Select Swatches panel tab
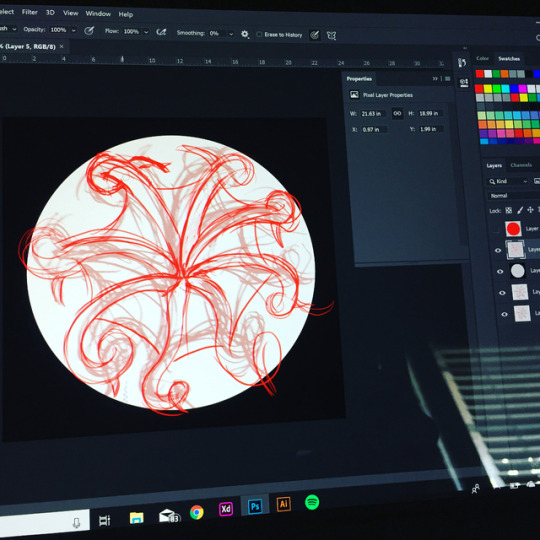This screenshot has height=540, width=540. coord(509,59)
